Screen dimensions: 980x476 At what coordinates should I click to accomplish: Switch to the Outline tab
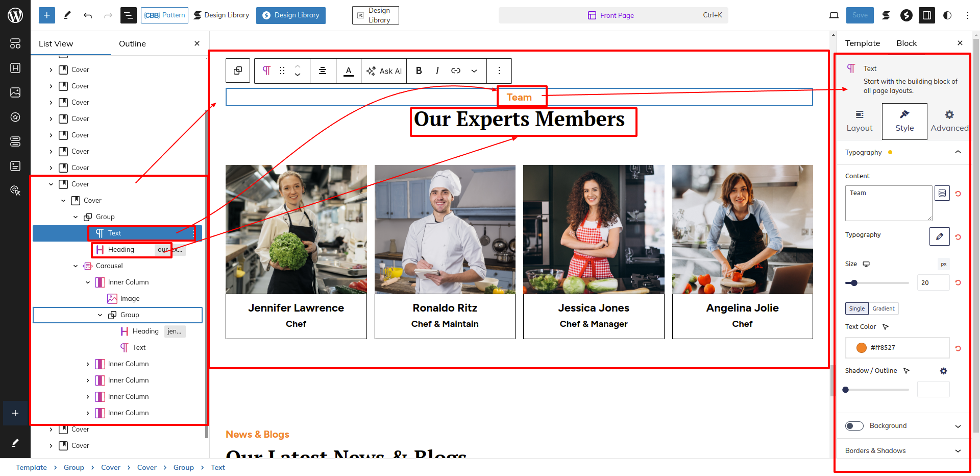tap(132, 44)
